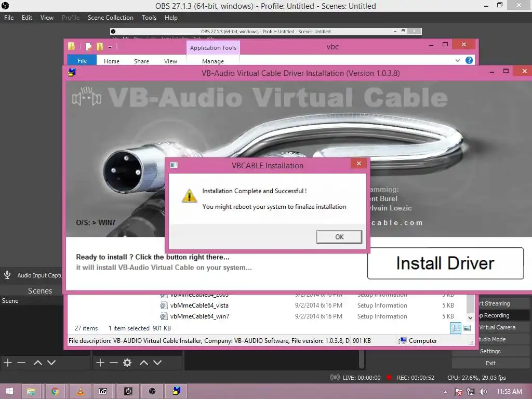Click the vbMmeCable64_win7 file icon
Viewport: 532px width, 399px height.
pyautogui.click(x=164, y=316)
